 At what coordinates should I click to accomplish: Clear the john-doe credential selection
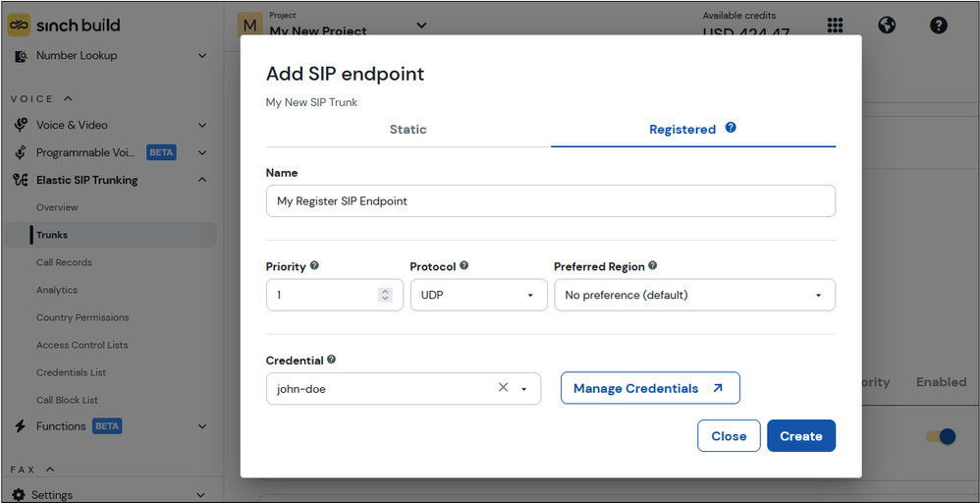503,387
